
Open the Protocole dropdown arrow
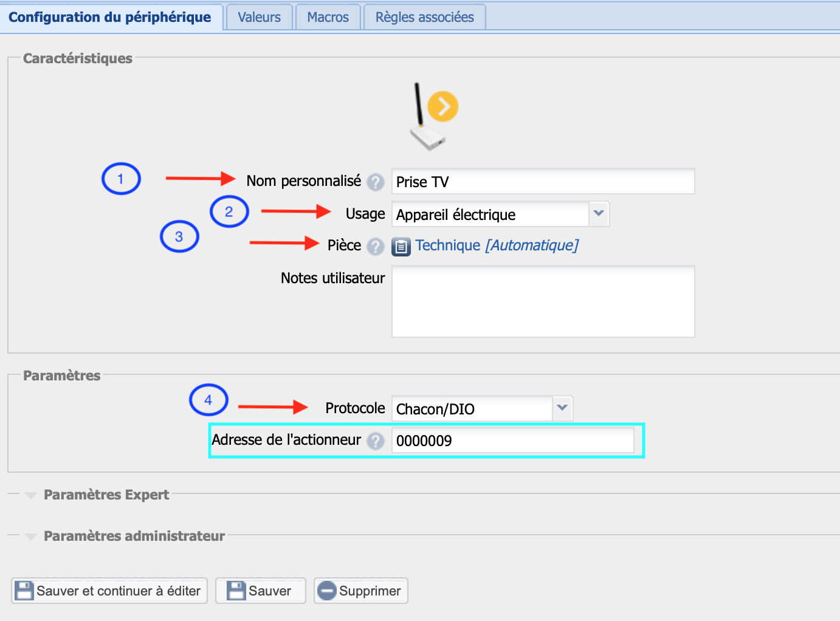pos(562,408)
